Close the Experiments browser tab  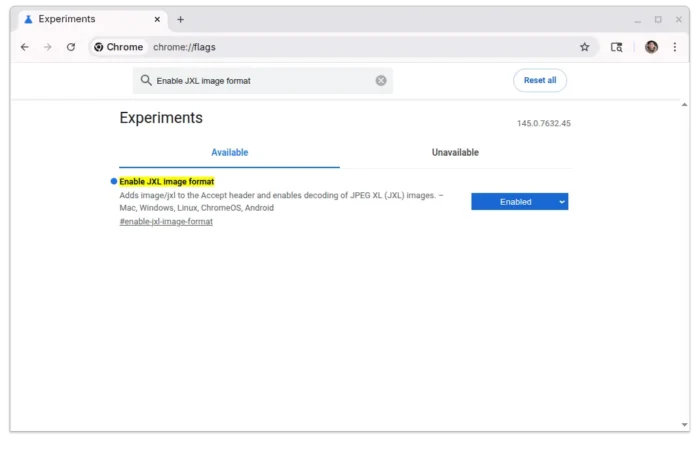pyautogui.click(x=157, y=19)
